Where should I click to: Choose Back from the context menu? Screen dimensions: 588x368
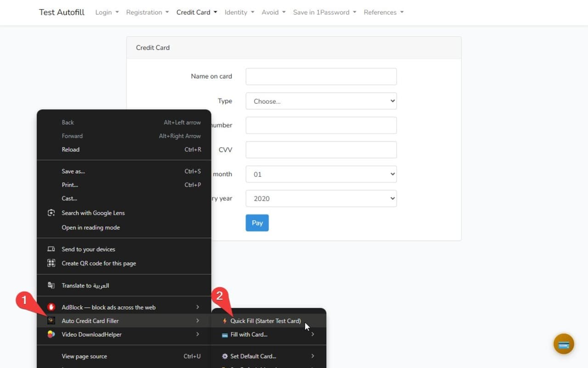pos(124,122)
